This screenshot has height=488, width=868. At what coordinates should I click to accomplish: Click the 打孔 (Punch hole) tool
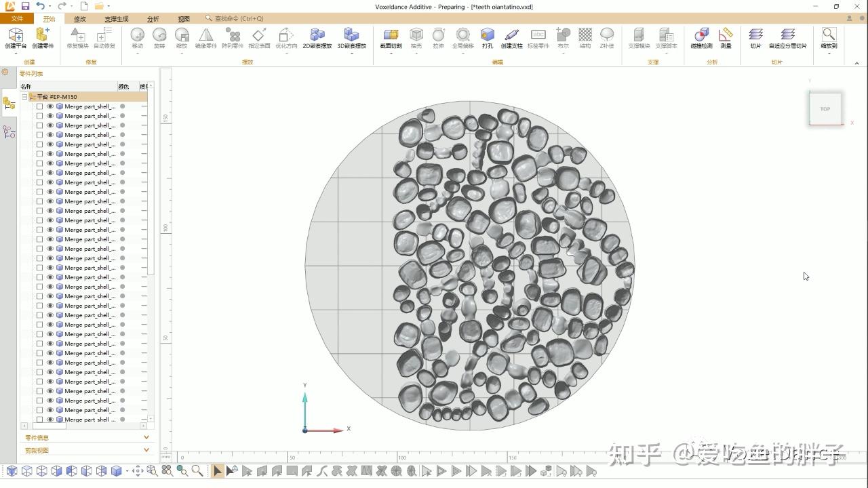click(488, 39)
